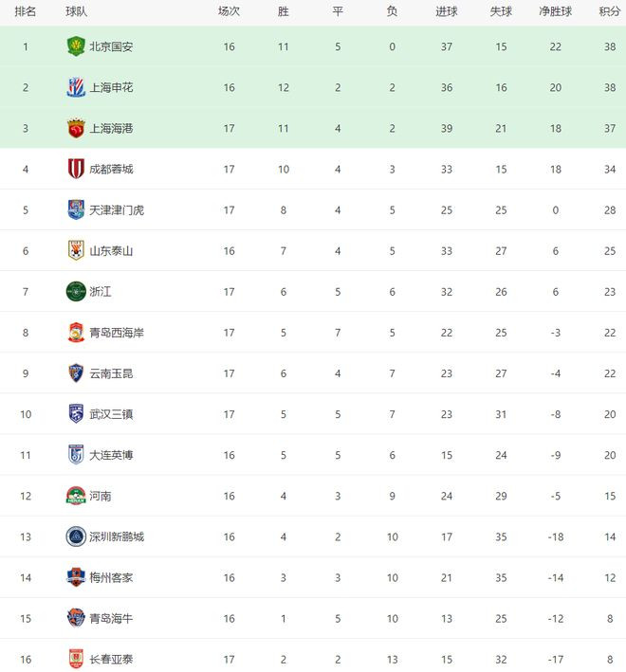Click the 北京国安 team crest icon
Screen dimensions: 626x672
76,46
